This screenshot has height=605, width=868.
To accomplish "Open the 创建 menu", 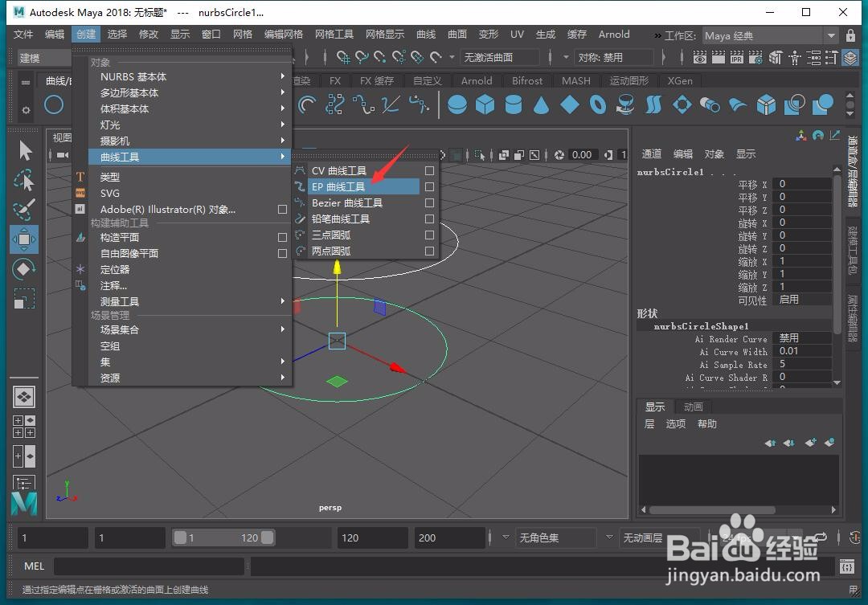I will point(86,35).
